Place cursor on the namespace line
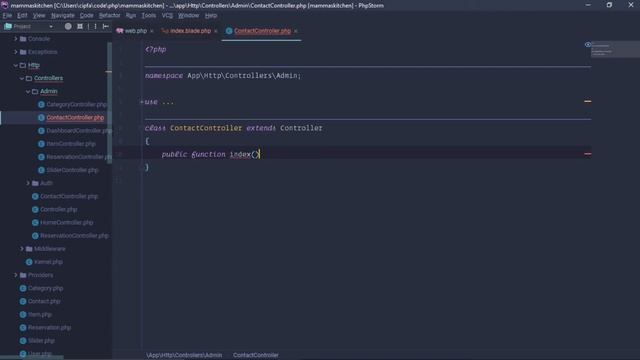 [223, 76]
